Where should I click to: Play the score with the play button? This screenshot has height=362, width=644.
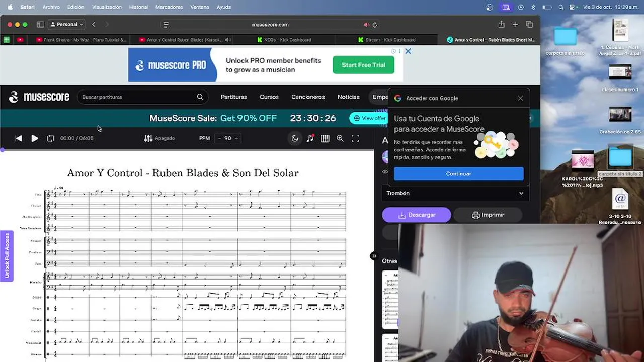(35, 138)
